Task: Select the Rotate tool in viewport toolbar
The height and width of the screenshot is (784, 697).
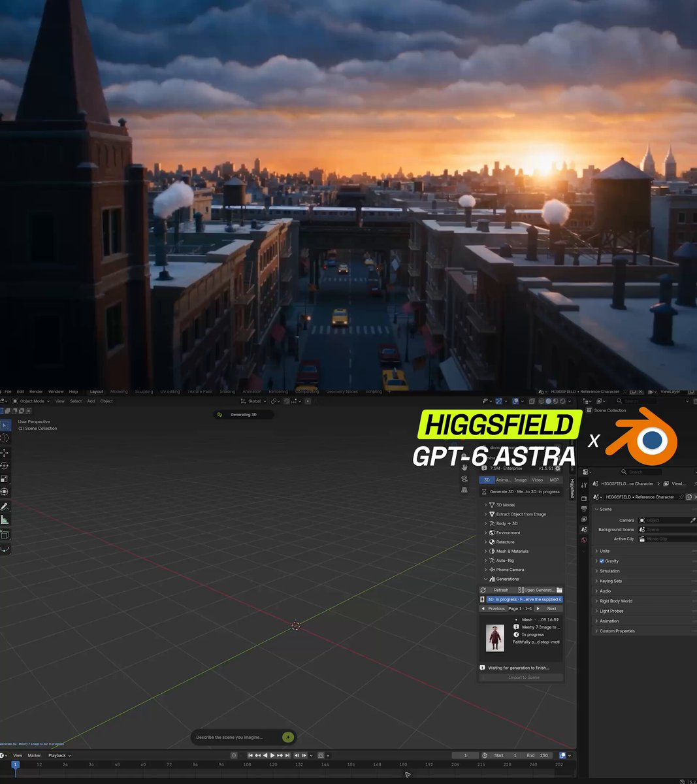Action: [5, 466]
